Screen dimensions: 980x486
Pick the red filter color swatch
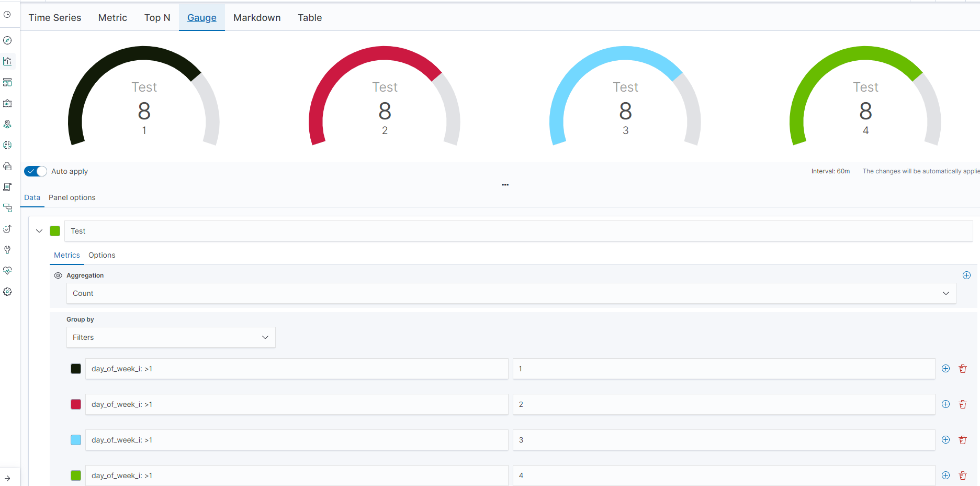[x=76, y=404]
